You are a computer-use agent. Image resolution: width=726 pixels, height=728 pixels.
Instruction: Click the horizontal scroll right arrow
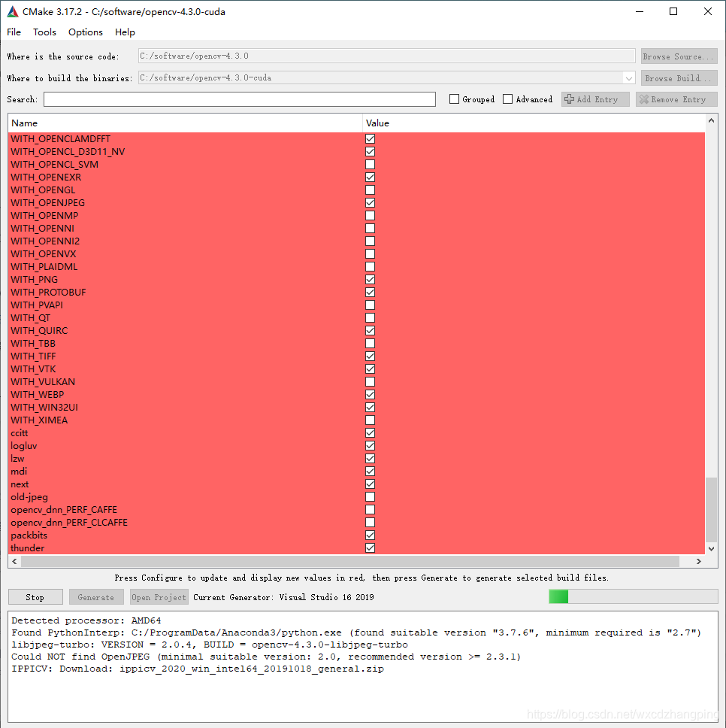click(699, 561)
